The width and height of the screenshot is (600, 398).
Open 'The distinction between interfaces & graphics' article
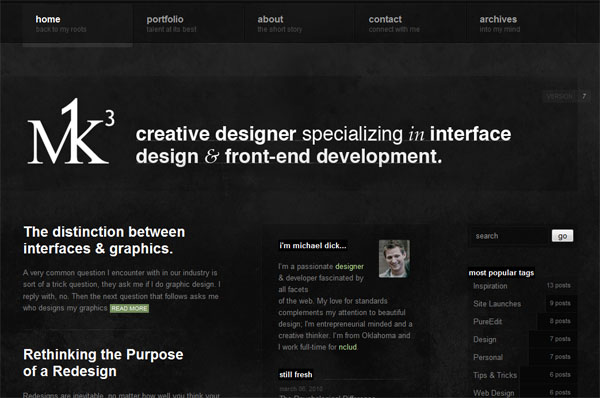click(x=104, y=240)
